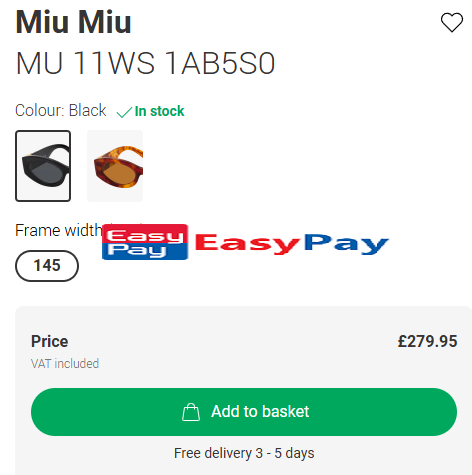
Task: Click the Frame width label
Action: (59, 230)
